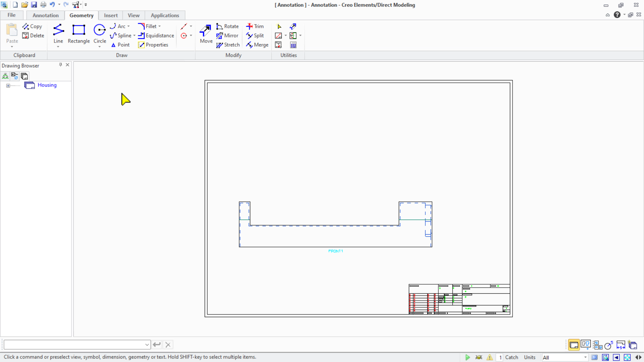644x362 pixels.
Task: Open the Spline dropdown arrow
Action: click(x=134, y=36)
